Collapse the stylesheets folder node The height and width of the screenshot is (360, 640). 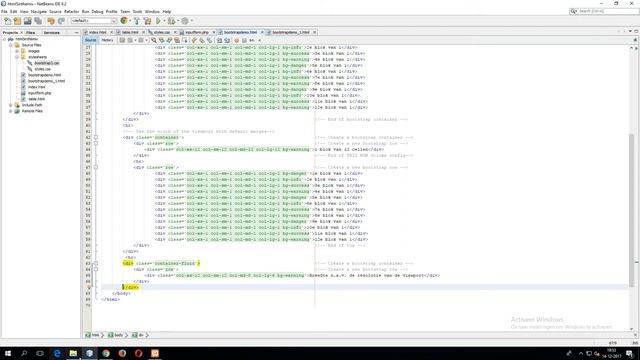click(17, 57)
